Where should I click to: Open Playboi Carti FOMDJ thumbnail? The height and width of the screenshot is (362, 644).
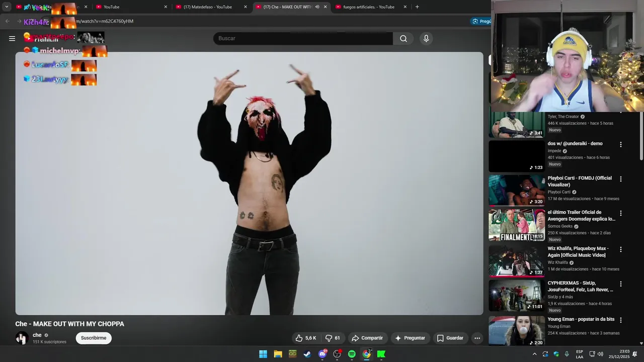(x=517, y=191)
